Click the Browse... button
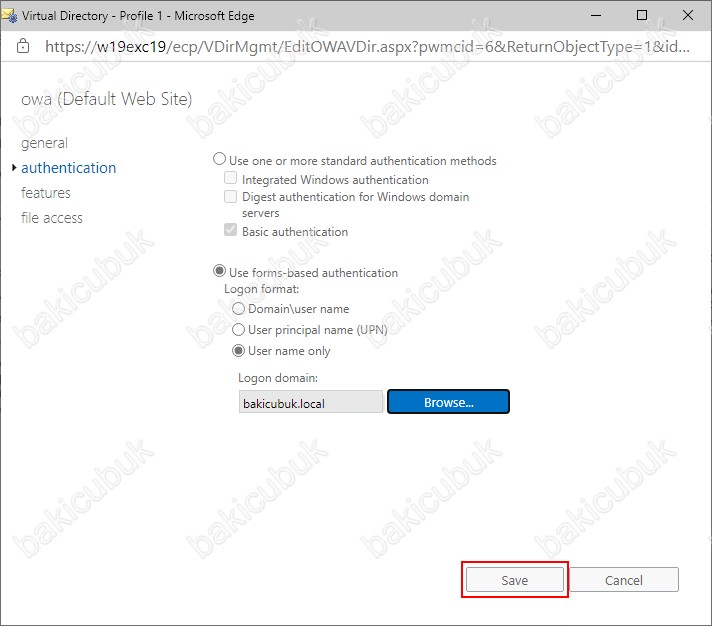 point(449,402)
